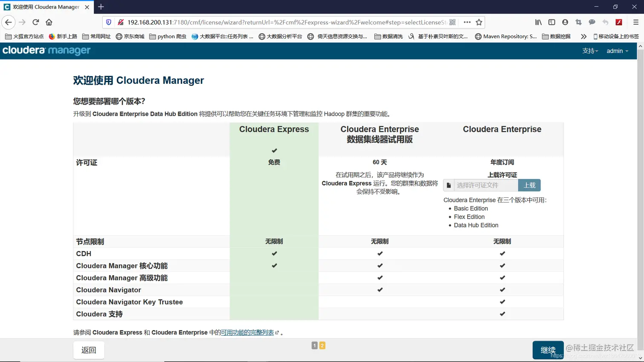Click the Cloudera Manager 高级功能 row label

point(122,278)
